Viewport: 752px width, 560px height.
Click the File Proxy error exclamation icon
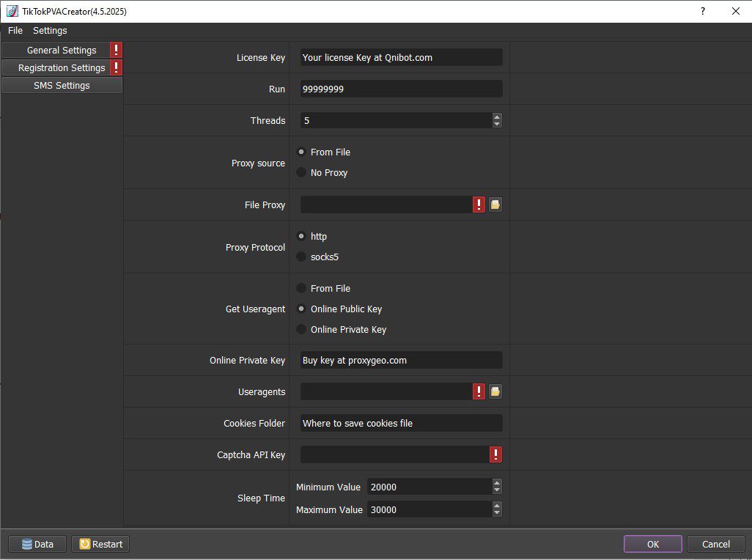479,205
